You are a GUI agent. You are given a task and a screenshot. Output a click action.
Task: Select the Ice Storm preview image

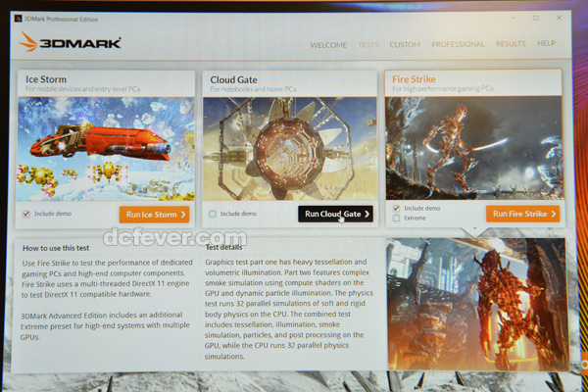(x=106, y=149)
